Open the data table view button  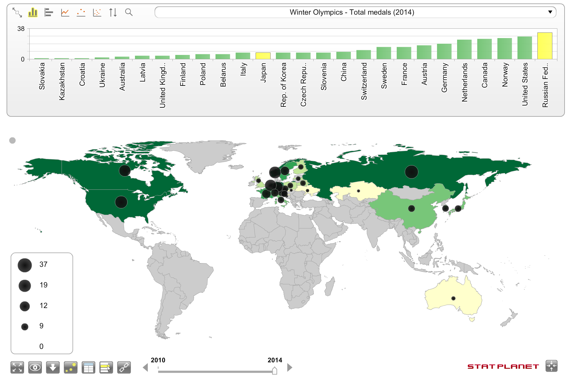pyautogui.click(x=88, y=367)
